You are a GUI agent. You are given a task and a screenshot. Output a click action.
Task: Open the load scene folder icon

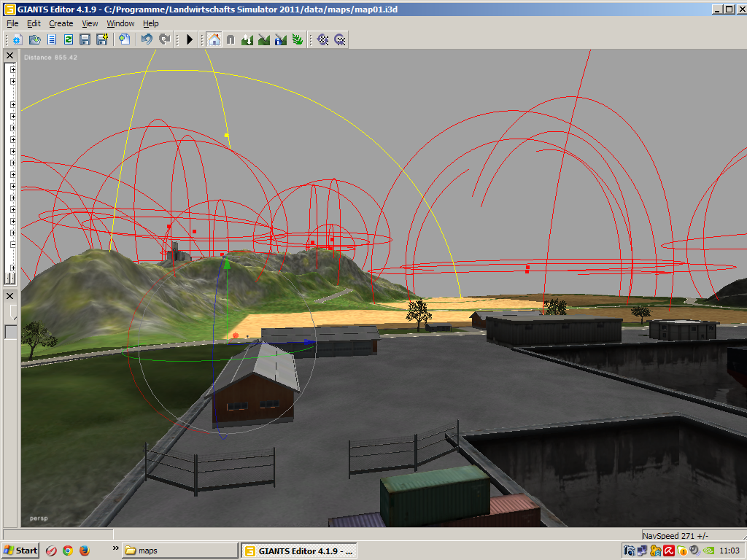[x=34, y=39]
